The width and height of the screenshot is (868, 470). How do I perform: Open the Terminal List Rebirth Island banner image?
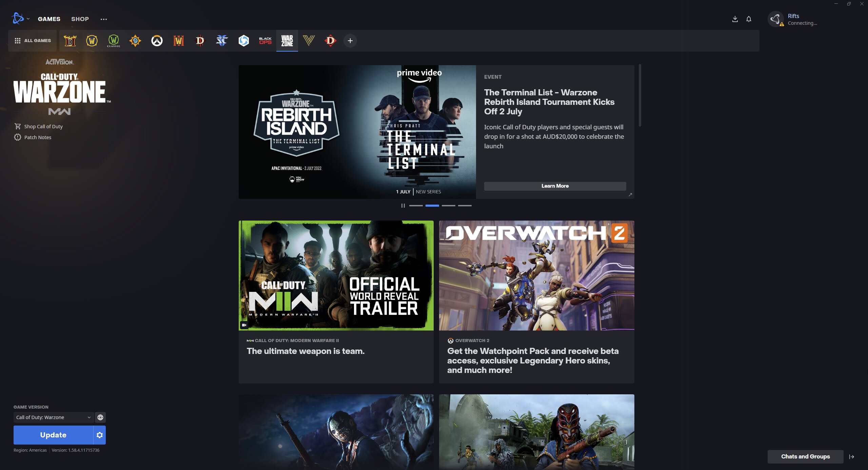(357, 132)
